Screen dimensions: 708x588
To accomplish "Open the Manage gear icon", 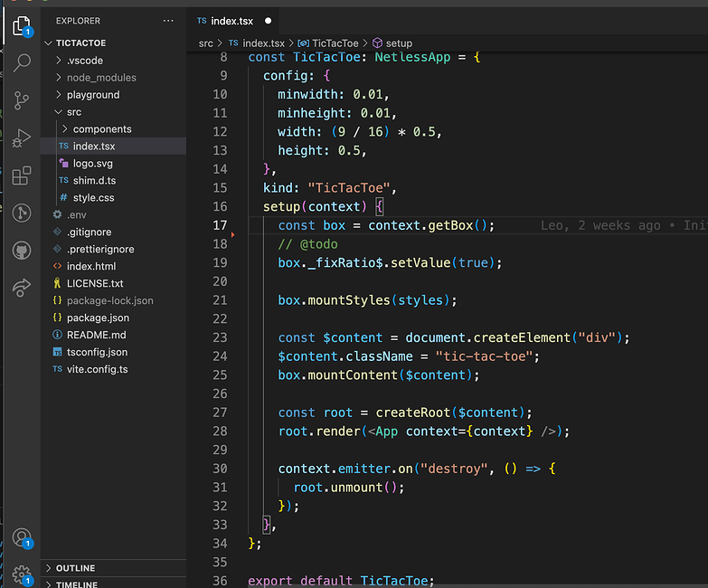I will click(22, 575).
